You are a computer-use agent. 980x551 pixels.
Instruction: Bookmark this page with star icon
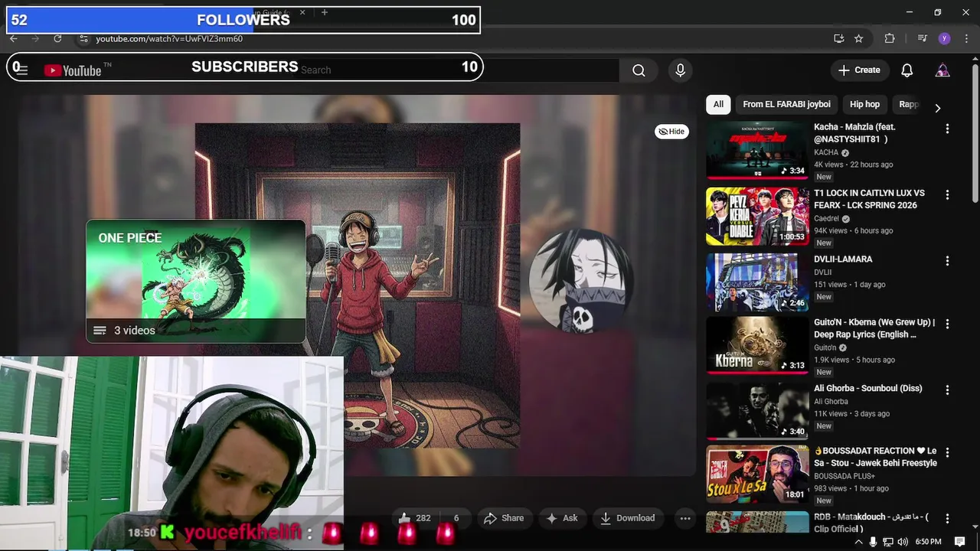[859, 38]
